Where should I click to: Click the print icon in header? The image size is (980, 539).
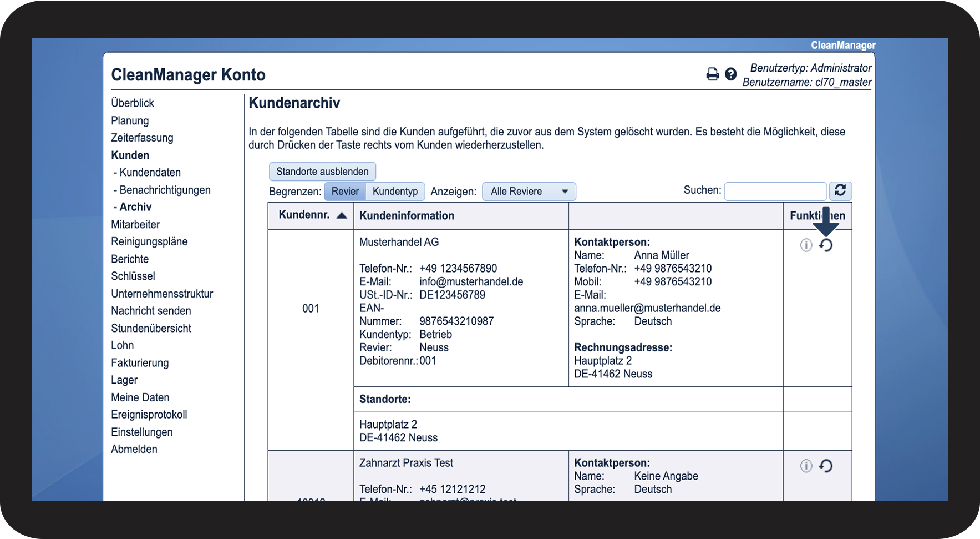click(712, 74)
